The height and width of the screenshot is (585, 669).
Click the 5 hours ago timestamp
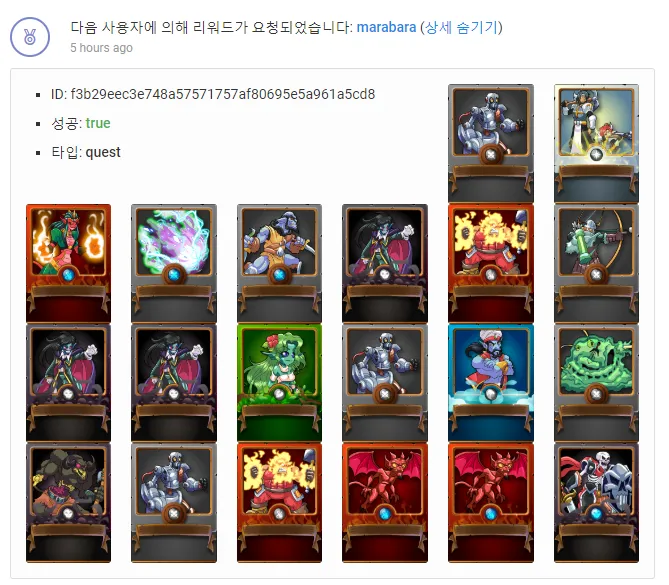(x=102, y=48)
